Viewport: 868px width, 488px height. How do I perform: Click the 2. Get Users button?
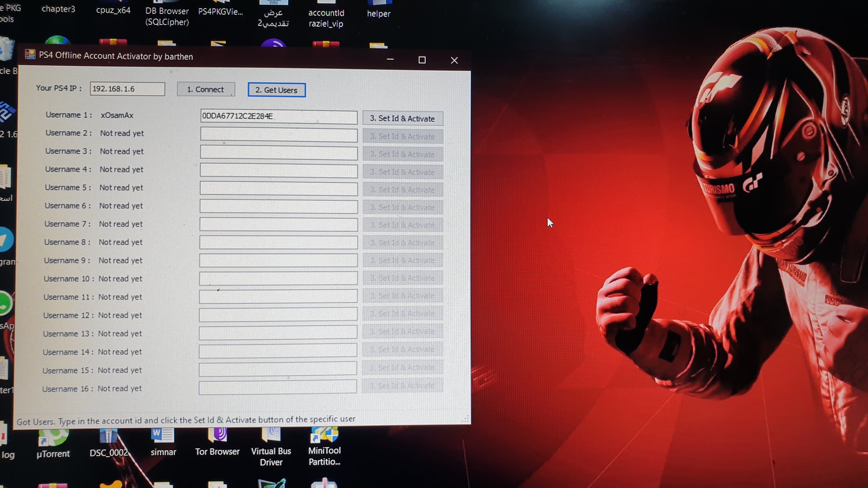coord(276,90)
